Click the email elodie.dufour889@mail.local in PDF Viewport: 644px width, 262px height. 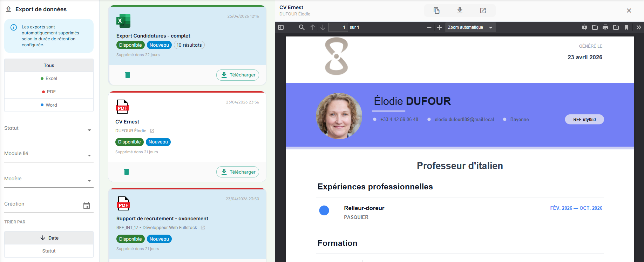click(464, 120)
